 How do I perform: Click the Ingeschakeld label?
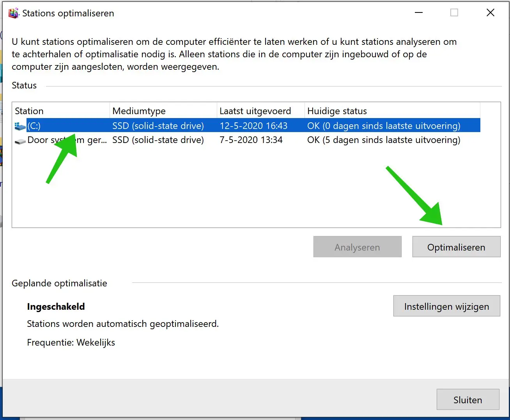coord(56,306)
